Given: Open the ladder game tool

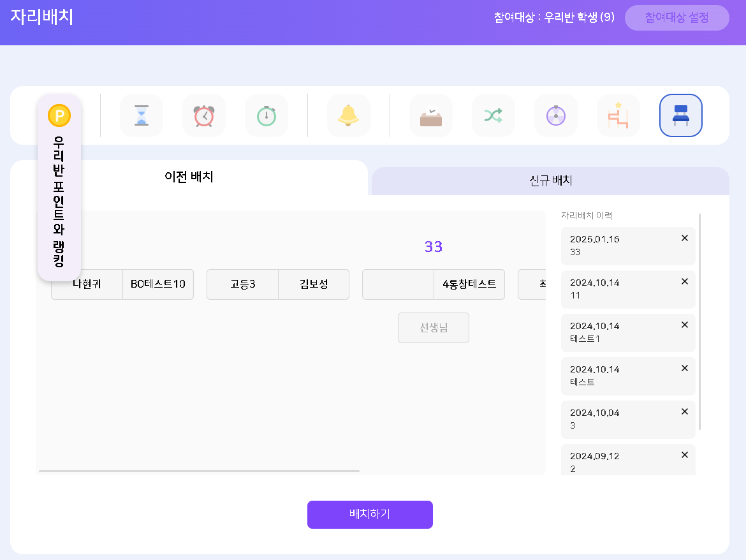Looking at the screenshot, I should [x=618, y=115].
